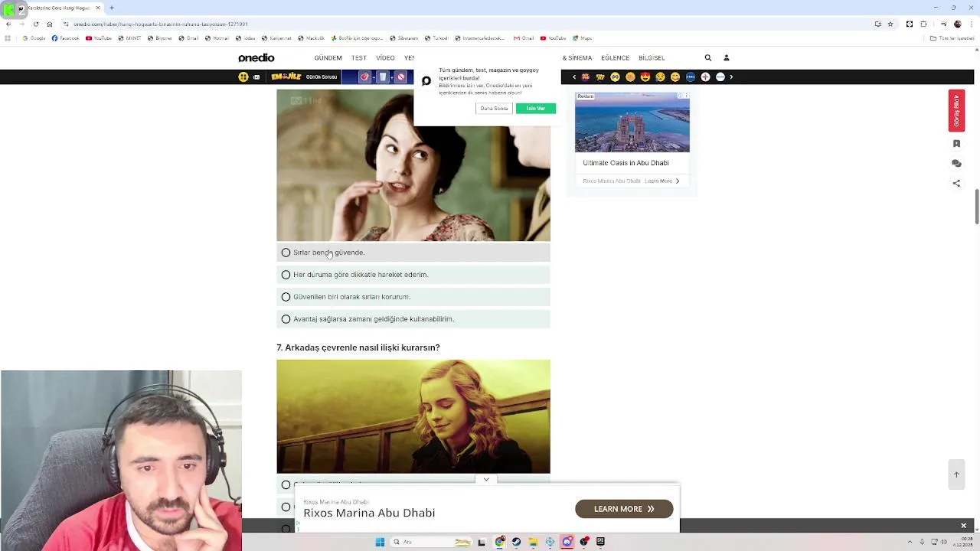
Task: Open the user profile icon
Action: [x=727, y=58]
